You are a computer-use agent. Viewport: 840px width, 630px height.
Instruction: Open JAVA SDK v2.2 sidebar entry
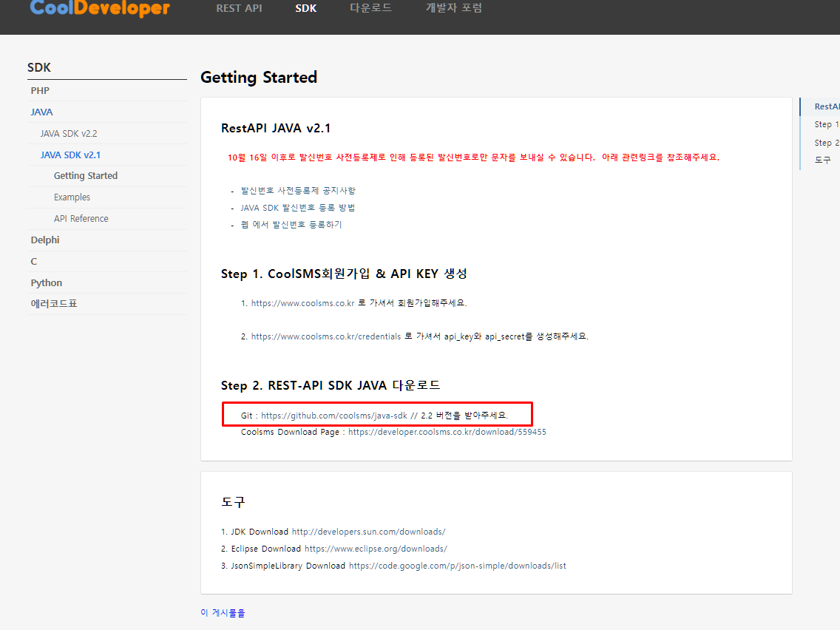coord(69,133)
